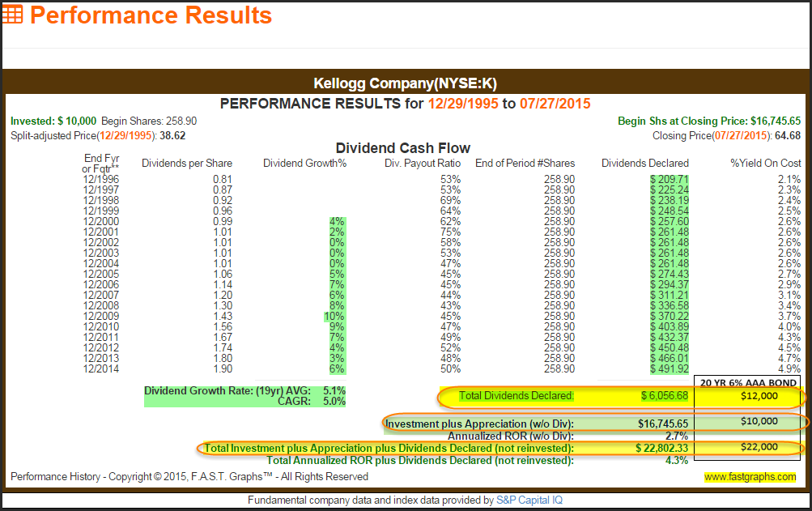This screenshot has width=812, height=511.
Task: Click the table grid icon beside Performance Results
Action: (x=13, y=15)
